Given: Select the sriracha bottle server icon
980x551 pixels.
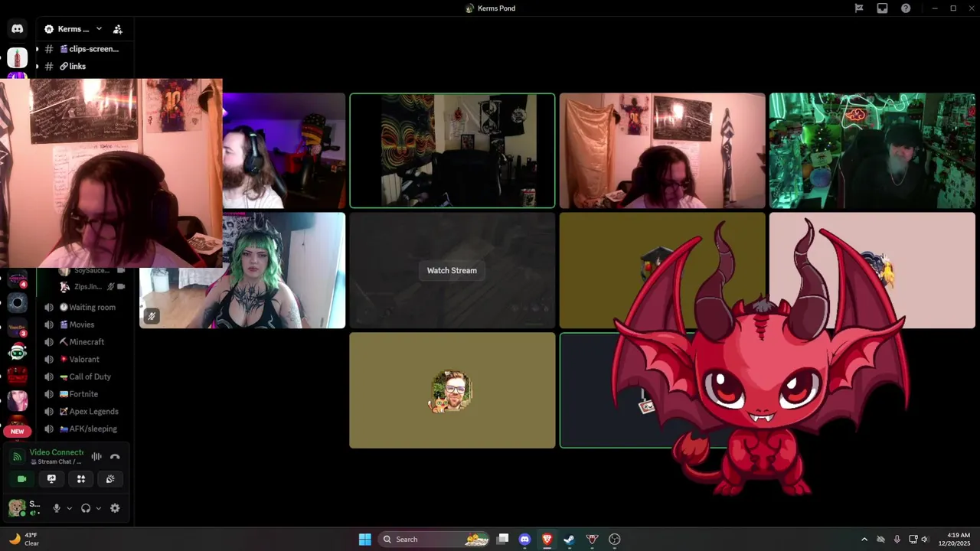Looking at the screenshot, I should tap(17, 57).
